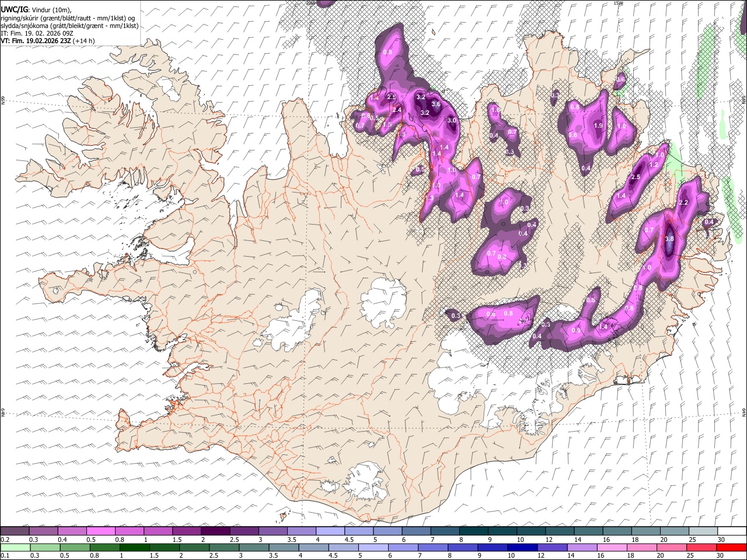Click the "3.8" snowfall value on the map

[669, 239]
